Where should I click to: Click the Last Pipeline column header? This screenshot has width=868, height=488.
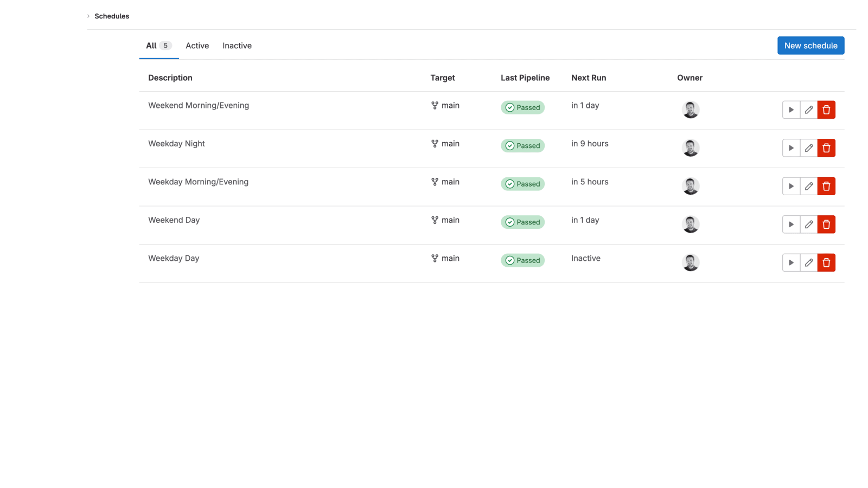525,78
